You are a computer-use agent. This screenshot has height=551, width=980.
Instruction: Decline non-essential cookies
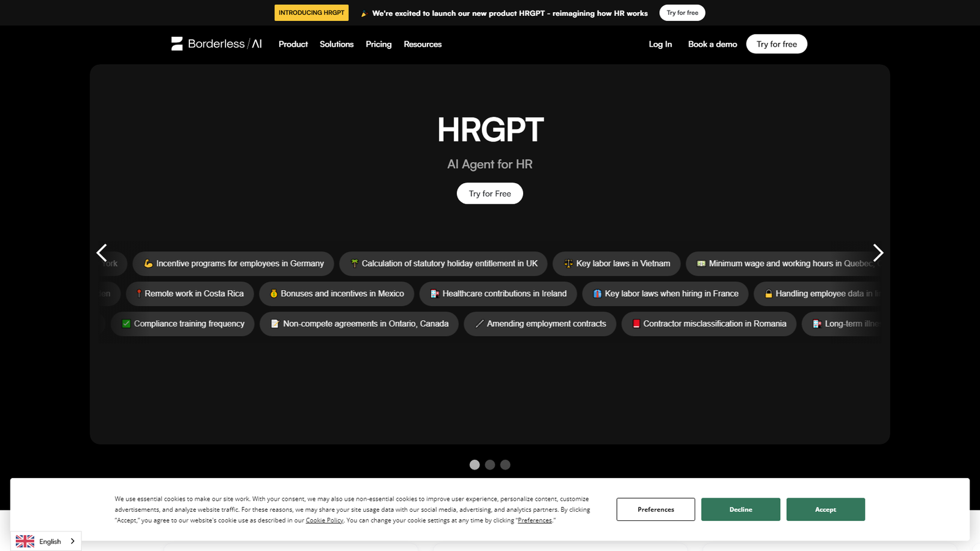[x=741, y=509]
